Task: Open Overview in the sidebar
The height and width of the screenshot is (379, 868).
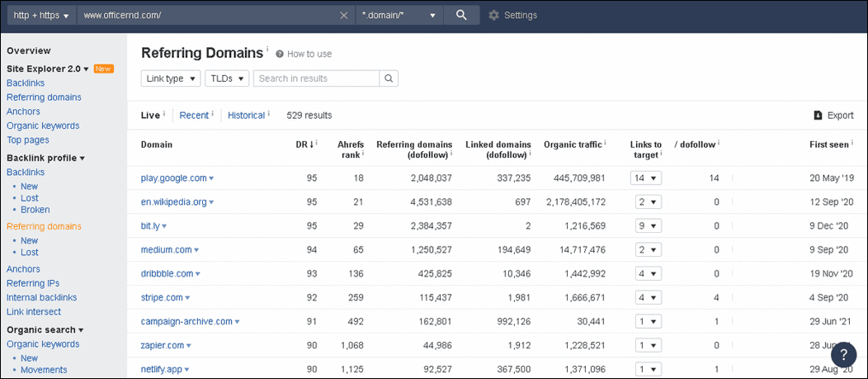Action: tap(29, 50)
